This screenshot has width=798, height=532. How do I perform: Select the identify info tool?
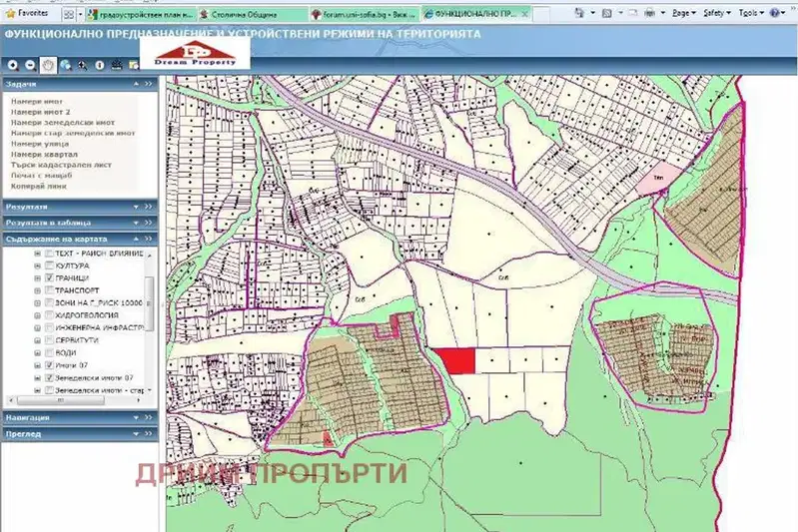click(100, 65)
